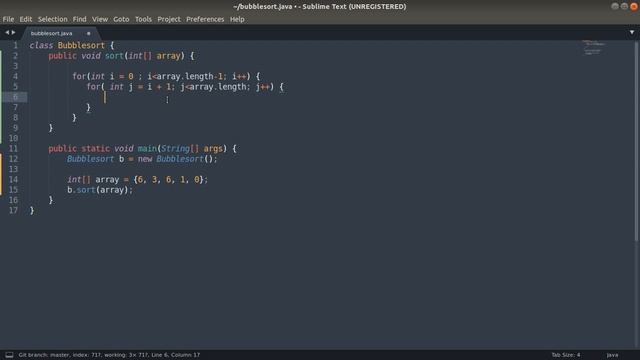Minimize the Sublime Text window
640x360 pixels.
click(615, 6)
